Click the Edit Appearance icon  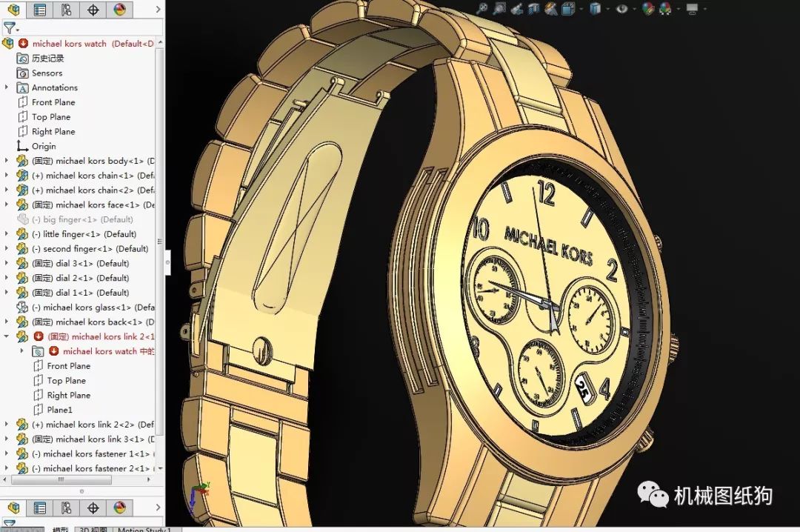648,8
